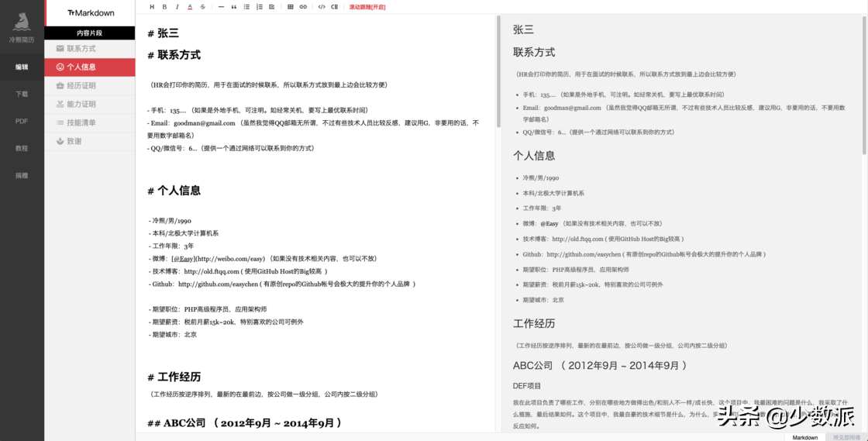Click the # 个人信息 heading in editor
Viewport: 868px width, 441px height.
174,191
